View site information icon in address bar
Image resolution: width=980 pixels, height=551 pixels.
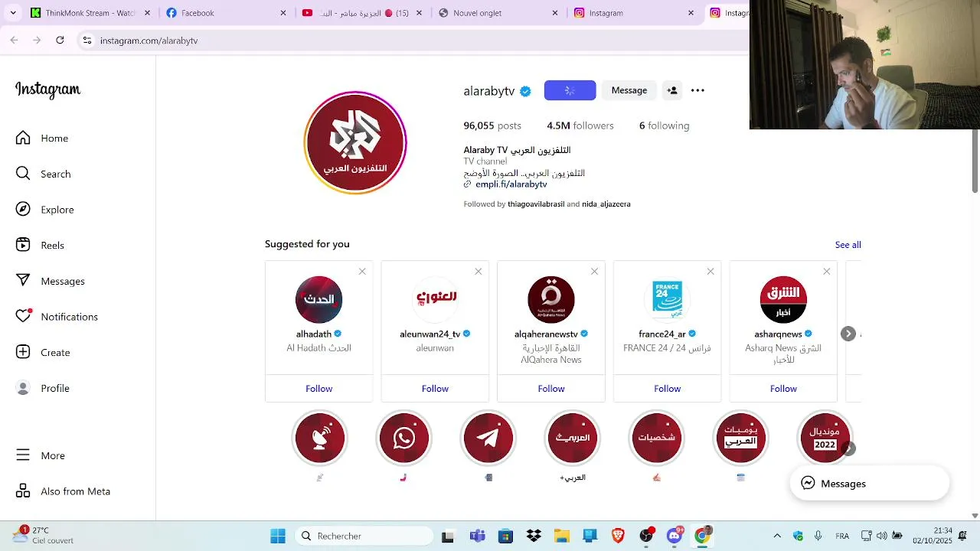pyautogui.click(x=87, y=41)
